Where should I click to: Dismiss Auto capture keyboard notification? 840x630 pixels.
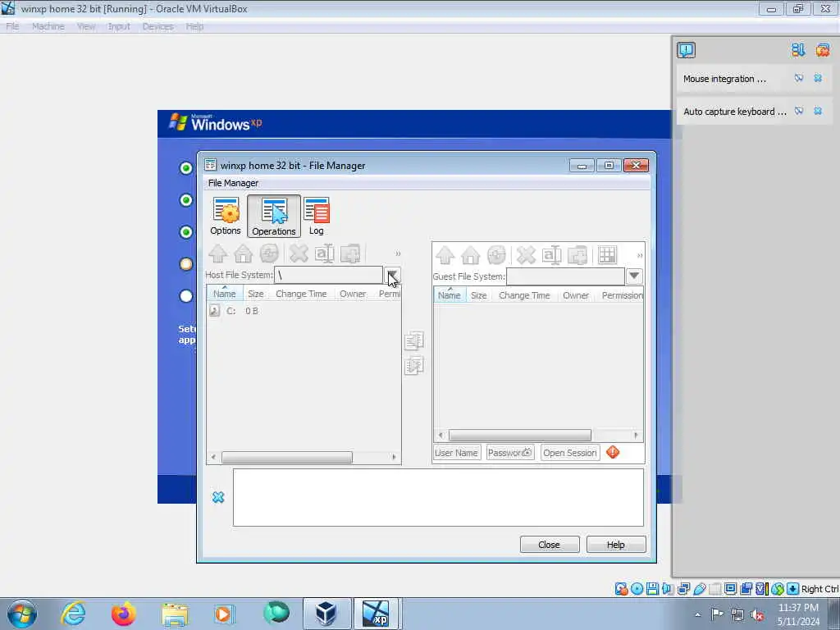tap(818, 111)
